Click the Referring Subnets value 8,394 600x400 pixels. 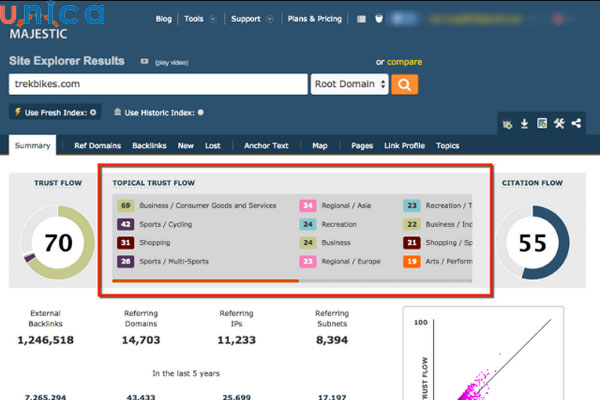pyautogui.click(x=332, y=340)
